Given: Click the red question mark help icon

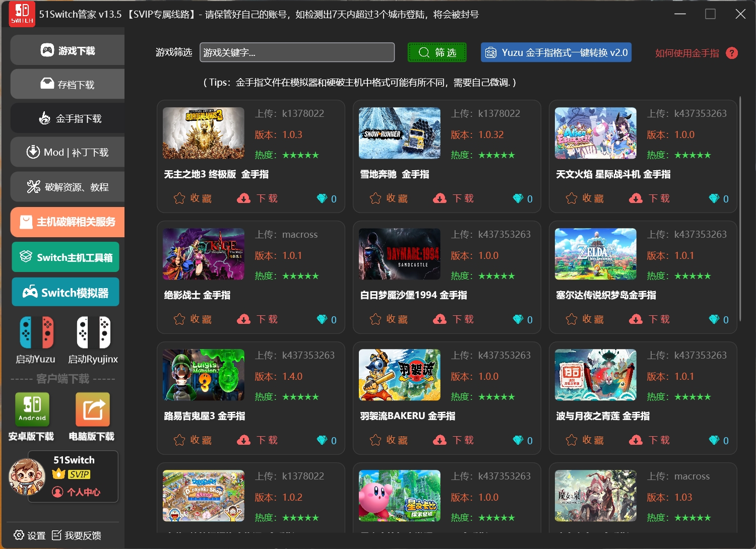Looking at the screenshot, I should pos(732,53).
